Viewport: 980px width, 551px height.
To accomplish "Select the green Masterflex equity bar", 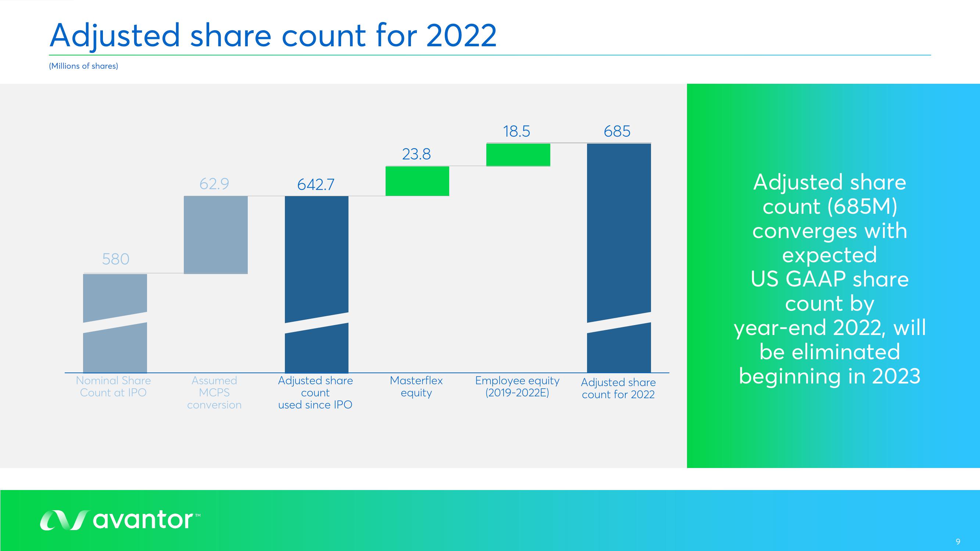I will click(x=417, y=181).
